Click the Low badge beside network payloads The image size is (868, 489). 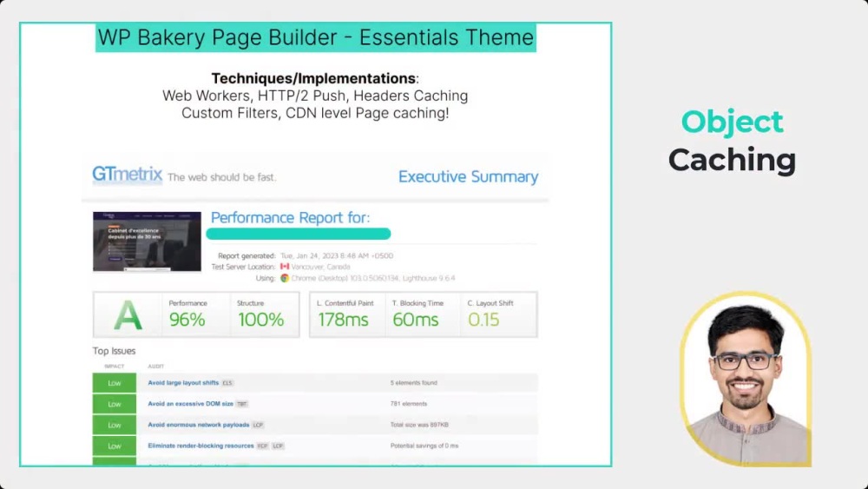pos(115,426)
